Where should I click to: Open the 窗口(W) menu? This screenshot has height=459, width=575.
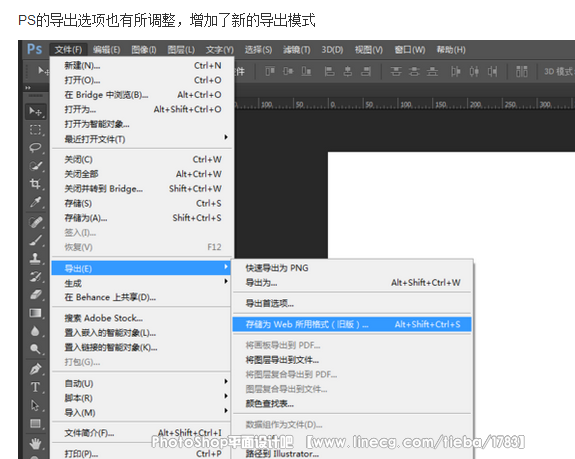(x=410, y=49)
